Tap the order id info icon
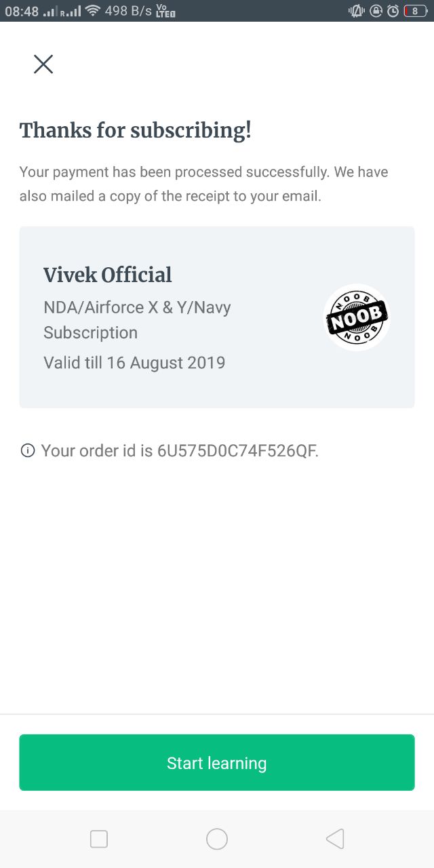This screenshot has width=434, height=868. pyautogui.click(x=28, y=450)
